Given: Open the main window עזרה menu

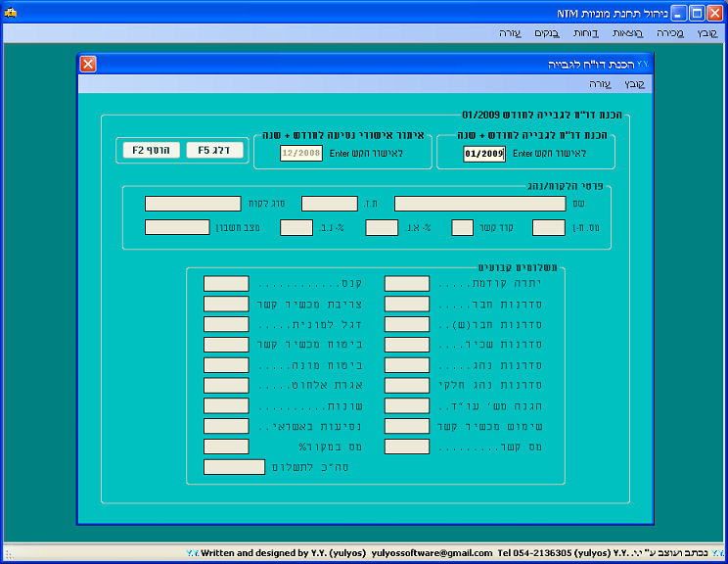Looking at the screenshot, I should [510, 33].
